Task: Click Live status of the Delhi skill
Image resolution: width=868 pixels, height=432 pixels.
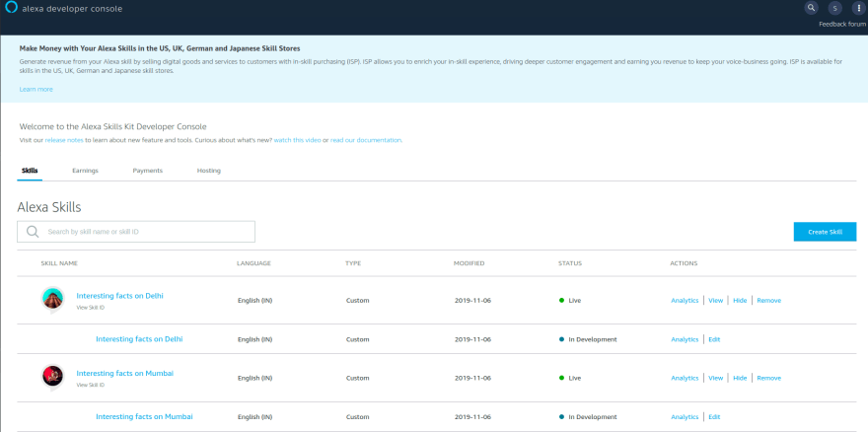Action: (570, 301)
